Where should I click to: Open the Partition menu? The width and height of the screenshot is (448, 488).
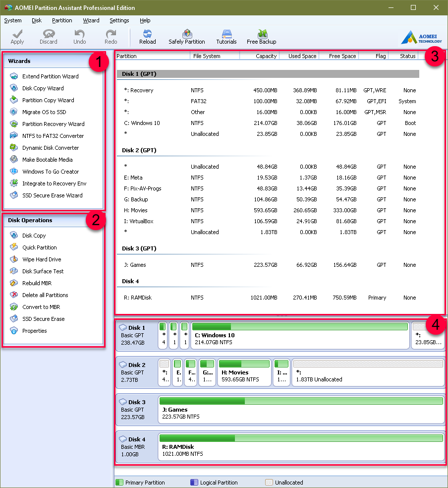click(62, 20)
